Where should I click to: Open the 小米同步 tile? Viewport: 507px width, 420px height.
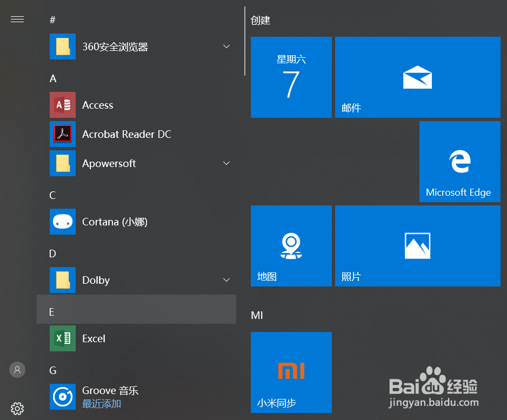(x=291, y=372)
